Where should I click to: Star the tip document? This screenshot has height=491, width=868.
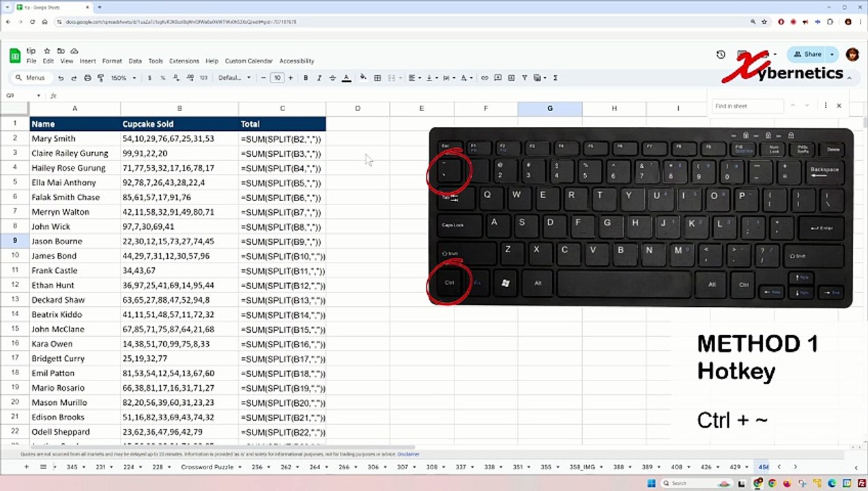click(47, 51)
